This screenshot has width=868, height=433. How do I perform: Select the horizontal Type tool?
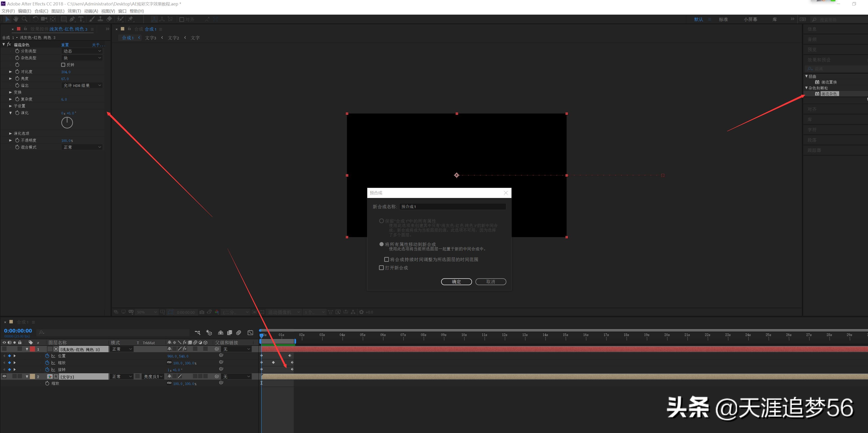tap(81, 19)
